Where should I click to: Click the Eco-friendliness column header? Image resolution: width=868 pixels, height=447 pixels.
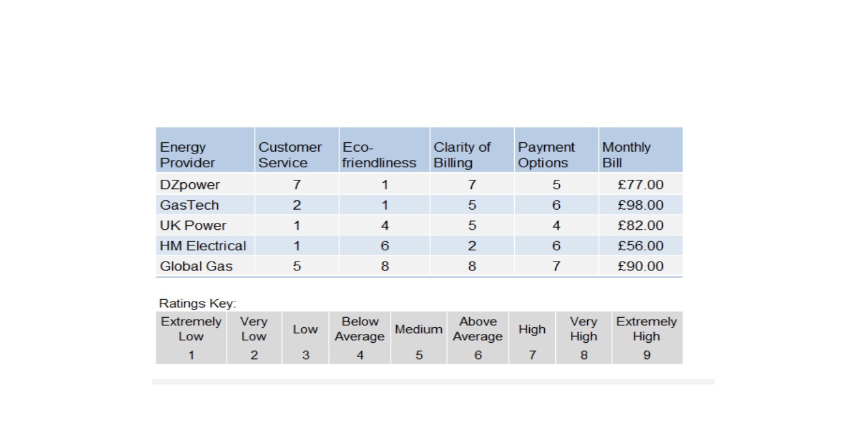pos(384,150)
